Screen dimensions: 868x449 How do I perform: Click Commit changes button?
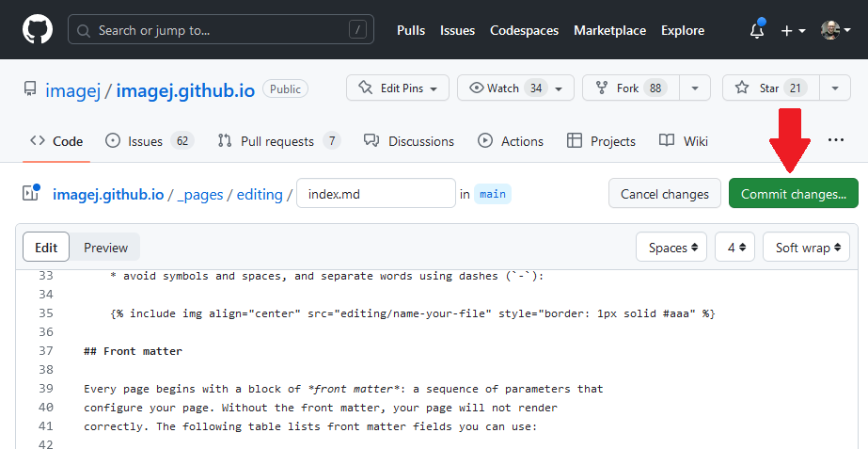(x=794, y=194)
